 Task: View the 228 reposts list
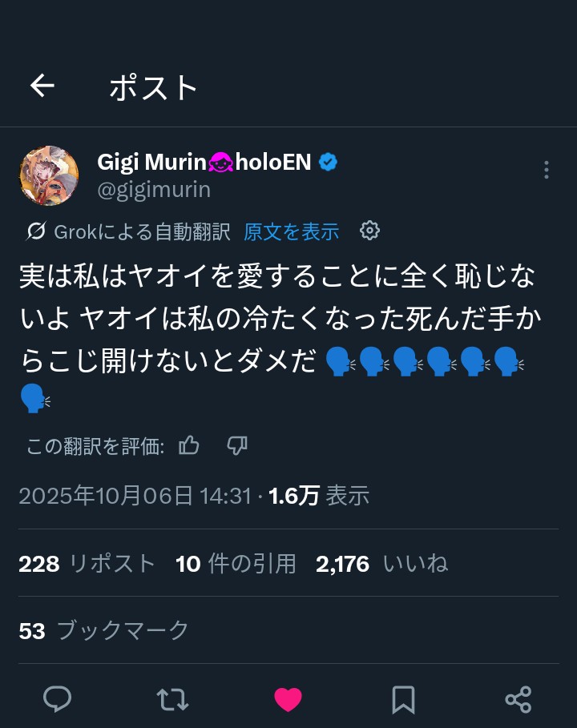(x=87, y=564)
